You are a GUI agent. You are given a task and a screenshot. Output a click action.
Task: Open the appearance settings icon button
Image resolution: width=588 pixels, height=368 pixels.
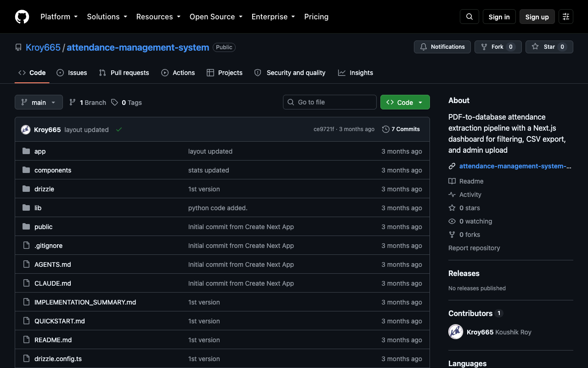click(x=566, y=17)
